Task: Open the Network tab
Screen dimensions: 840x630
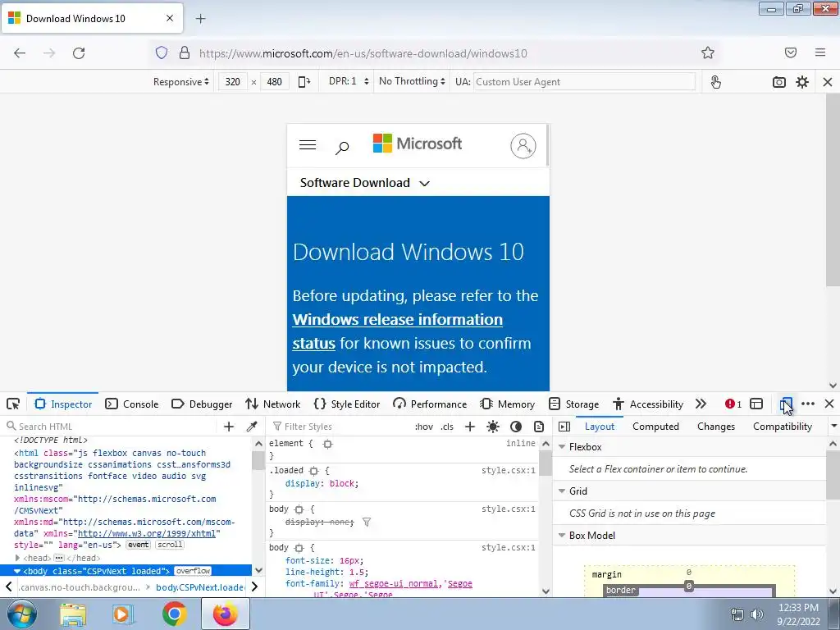Action: click(272, 404)
